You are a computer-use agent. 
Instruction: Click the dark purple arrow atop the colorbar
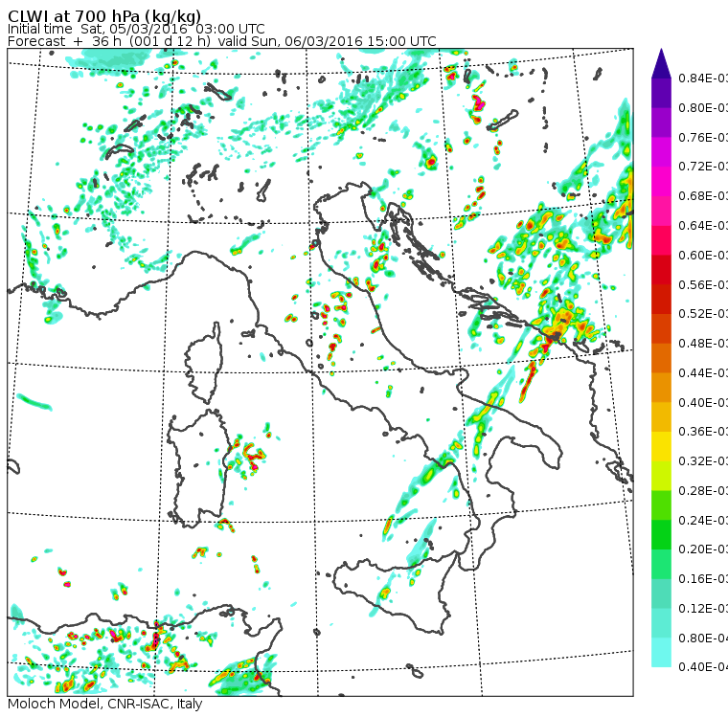(x=661, y=63)
